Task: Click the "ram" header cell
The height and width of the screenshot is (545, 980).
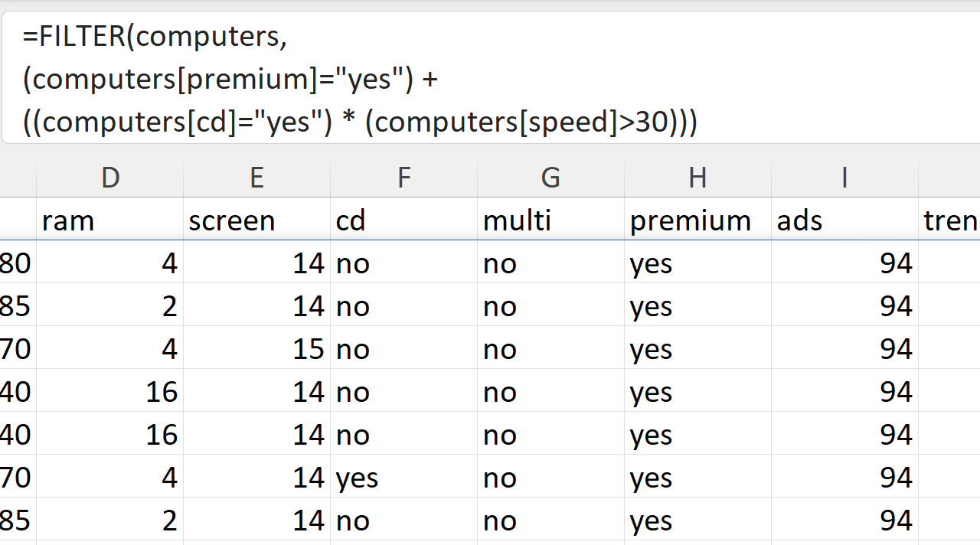Action: click(110, 220)
